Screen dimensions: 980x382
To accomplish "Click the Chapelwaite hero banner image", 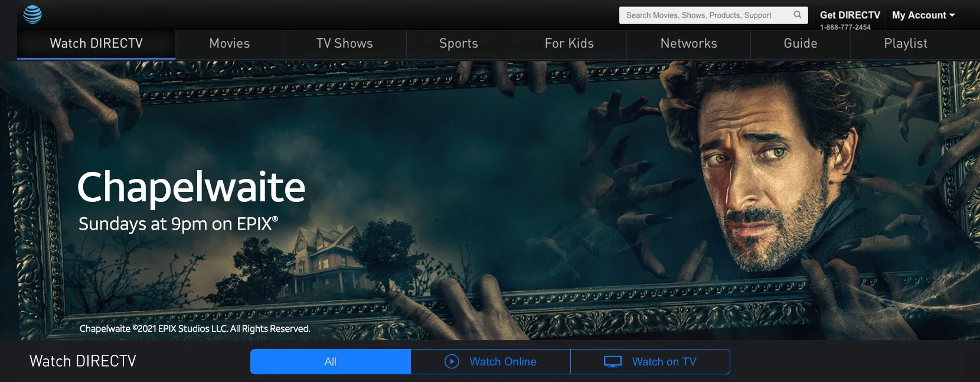I will pos(490,200).
